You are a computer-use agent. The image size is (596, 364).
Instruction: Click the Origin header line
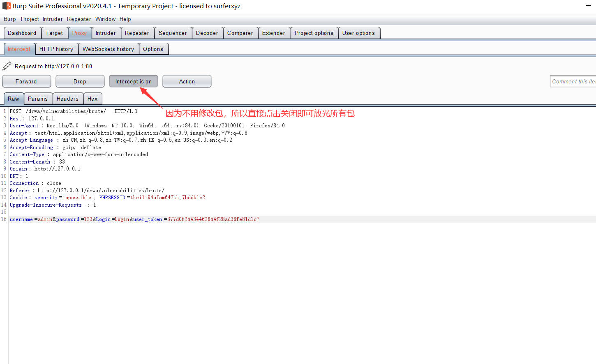point(45,169)
